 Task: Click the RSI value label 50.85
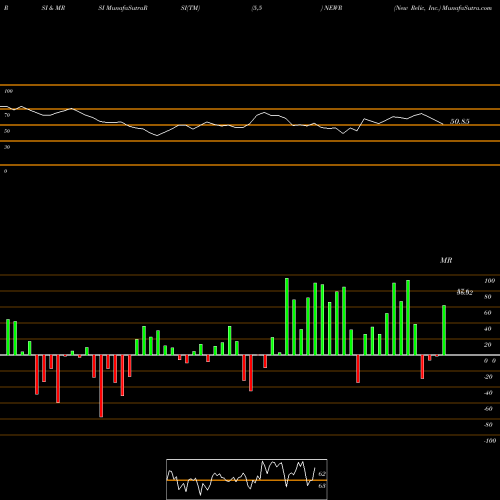coord(460,122)
